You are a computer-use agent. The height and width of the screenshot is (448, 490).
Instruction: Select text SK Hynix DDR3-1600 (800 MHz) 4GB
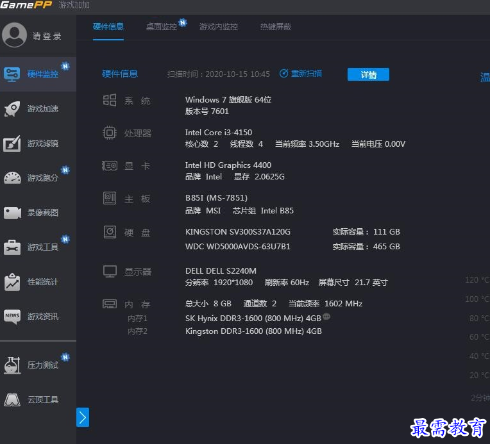pyautogui.click(x=253, y=318)
